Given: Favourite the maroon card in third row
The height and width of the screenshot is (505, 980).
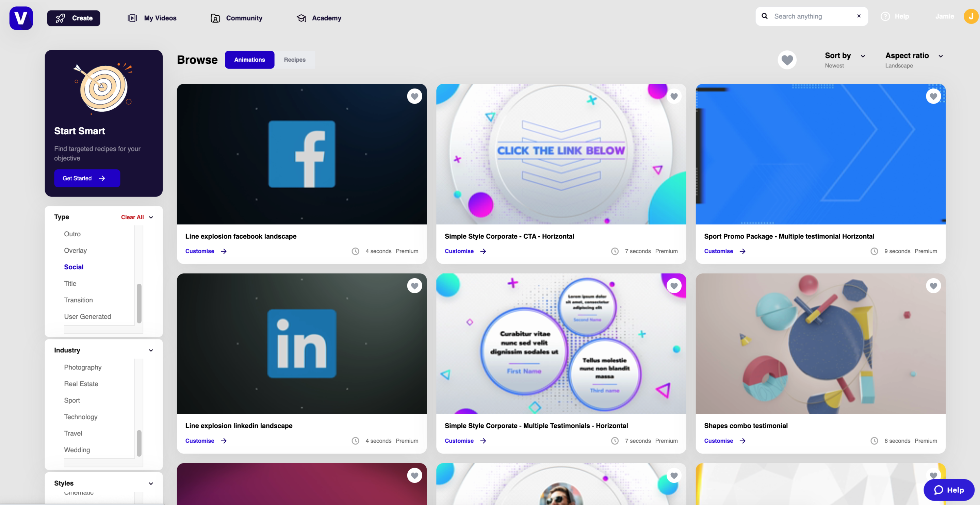Looking at the screenshot, I should click(x=414, y=475).
